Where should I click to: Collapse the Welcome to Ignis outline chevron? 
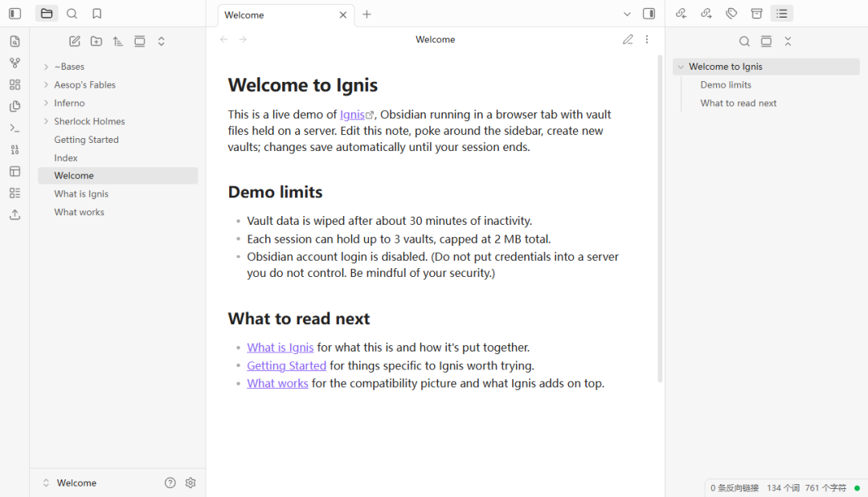tap(681, 67)
